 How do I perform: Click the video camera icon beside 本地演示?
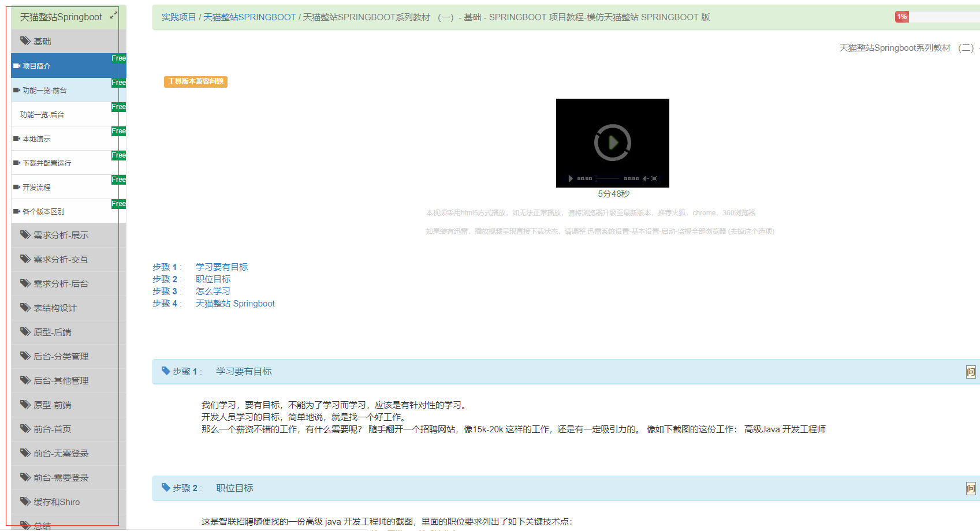[17, 139]
